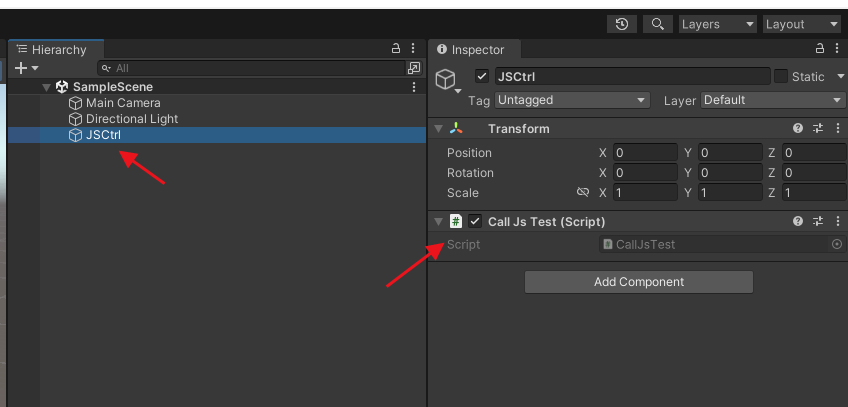Open the script object picker circle icon
The height and width of the screenshot is (407, 848).
click(x=837, y=244)
